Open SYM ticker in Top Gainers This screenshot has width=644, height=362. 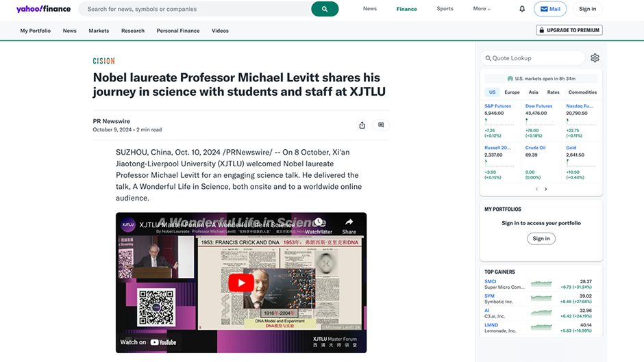click(489, 296)
